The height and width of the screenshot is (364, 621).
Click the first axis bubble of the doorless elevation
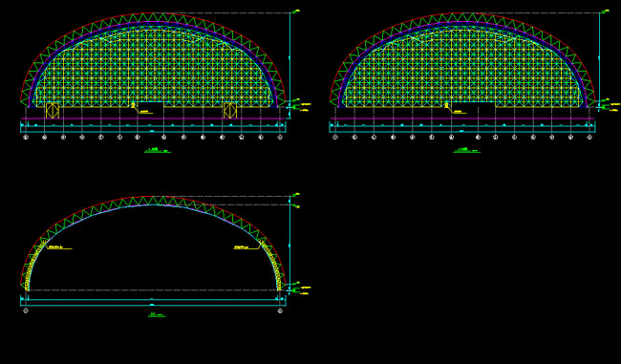[335, 138]
